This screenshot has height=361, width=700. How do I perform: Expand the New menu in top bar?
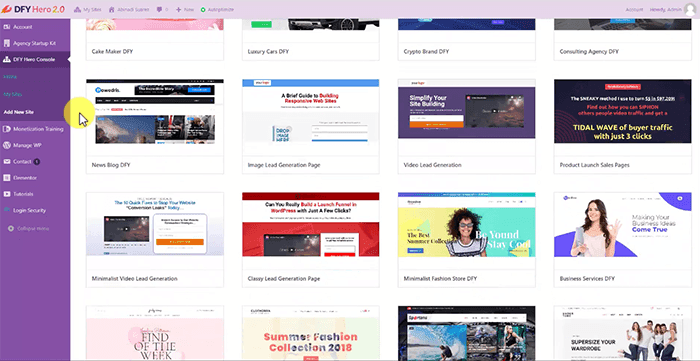click(x=185, y=9)
